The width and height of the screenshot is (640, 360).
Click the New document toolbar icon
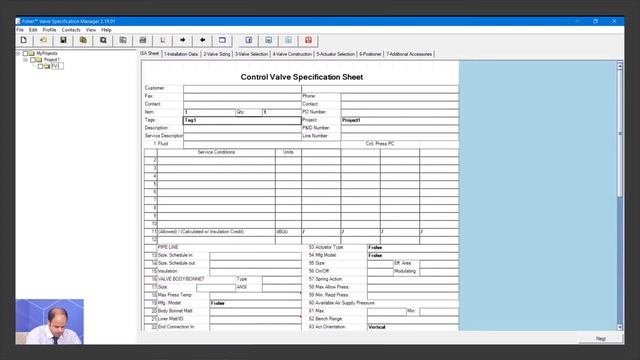click(24, 40)
